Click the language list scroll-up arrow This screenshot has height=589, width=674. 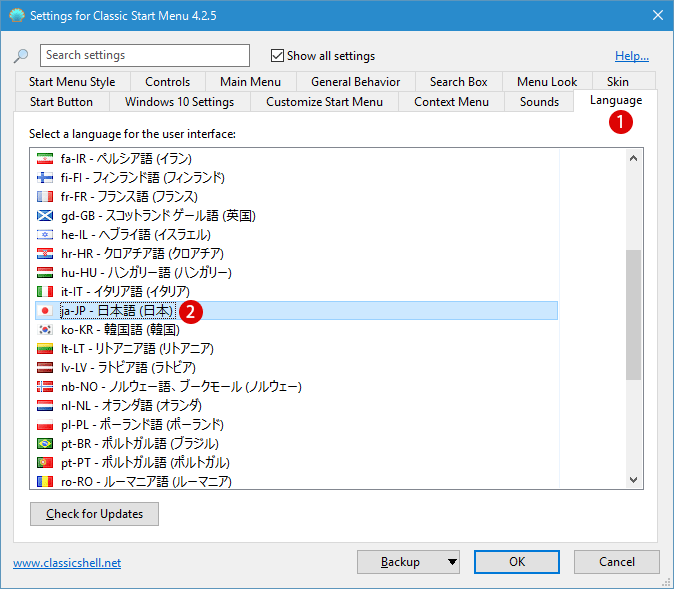(x=633, y=158)
